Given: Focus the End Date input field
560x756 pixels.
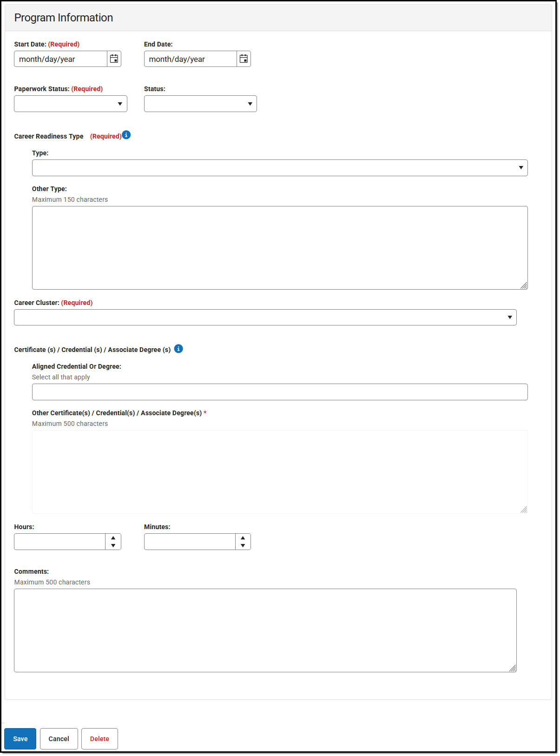Looking at the screenshot, I should (191, 59).
